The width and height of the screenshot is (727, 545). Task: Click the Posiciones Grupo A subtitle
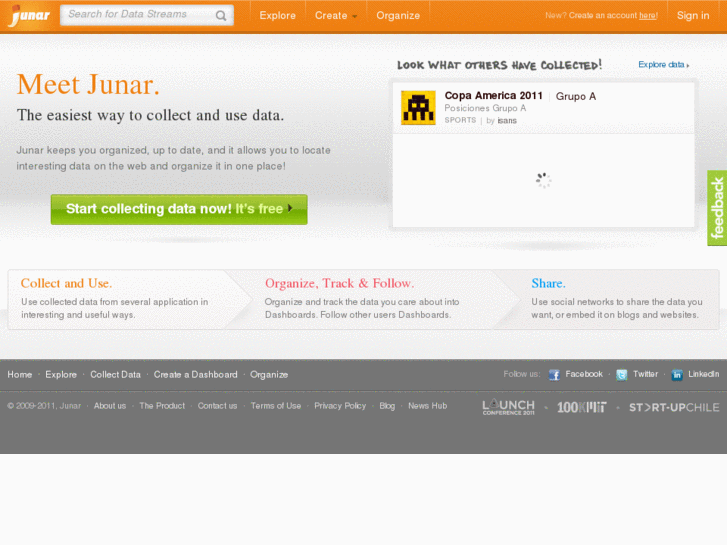point(485,108)
